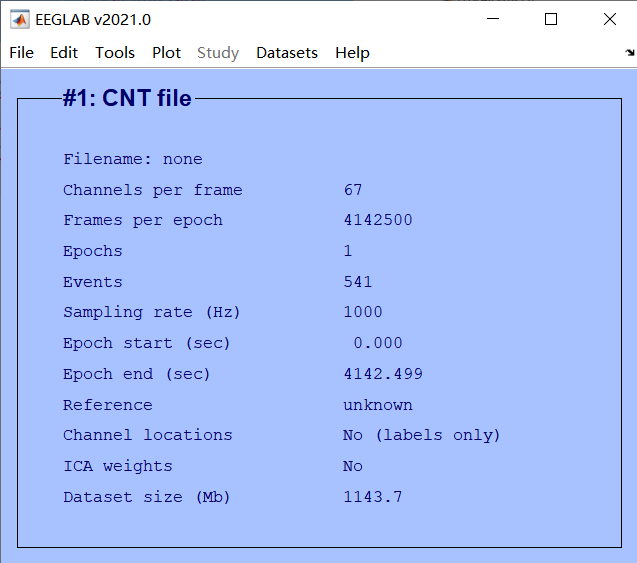This screenshot has width=637, height=563.
Task: Open the File menu
Action: (22, 53)
